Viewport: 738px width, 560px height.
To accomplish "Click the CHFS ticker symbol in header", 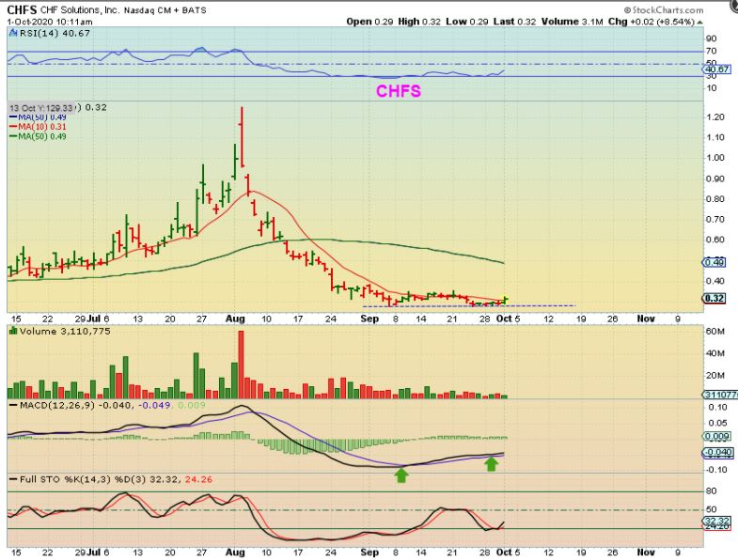I will 23,10.
